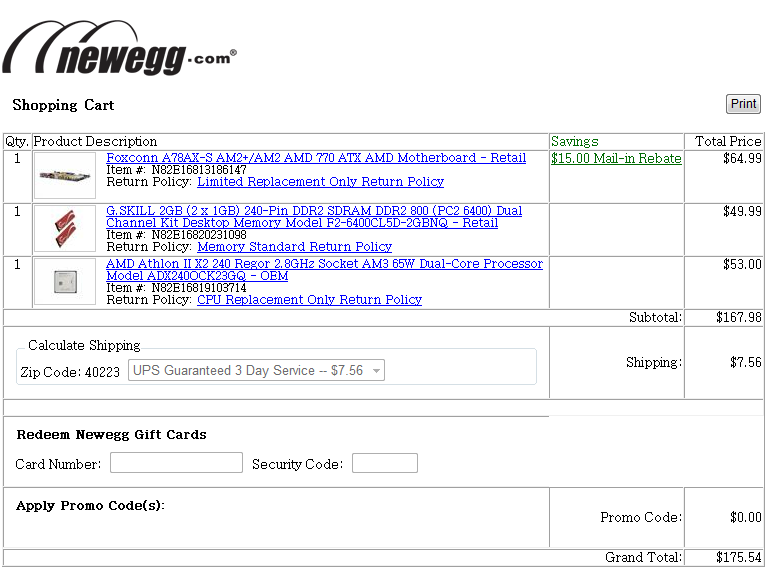Click the gift card Security Code field
Image resolution: width=772 pixels, height=577 pixels.
pos(385,463)
